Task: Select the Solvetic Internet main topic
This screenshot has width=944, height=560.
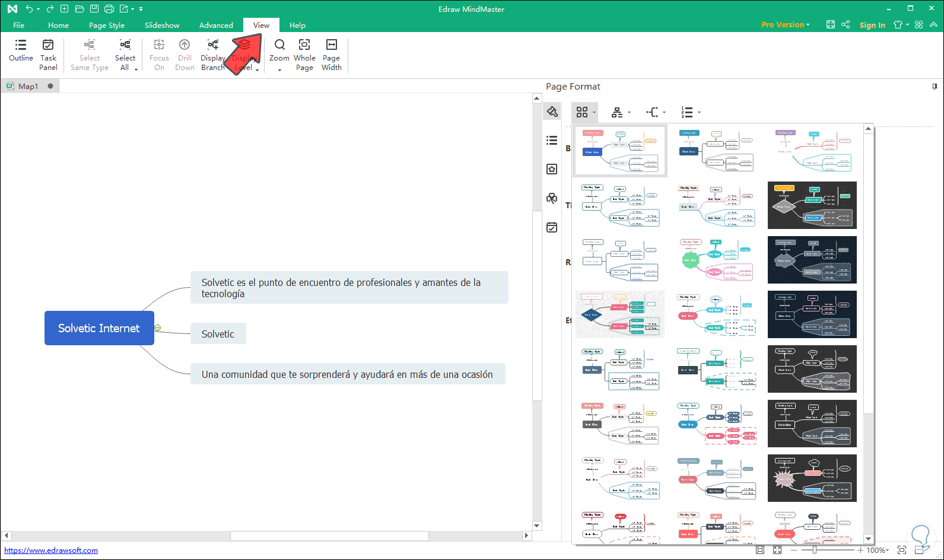Action: pyautogui.click(x=99, y=328)
